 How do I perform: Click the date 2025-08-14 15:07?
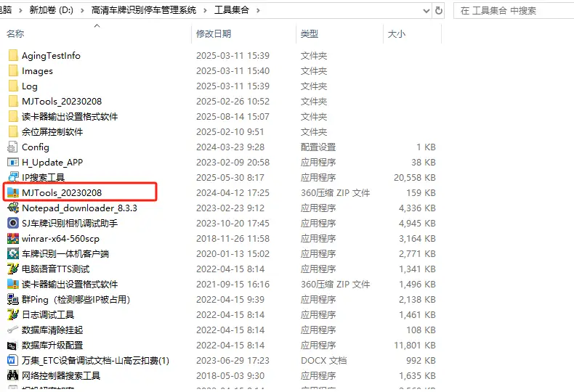(233, 117)
